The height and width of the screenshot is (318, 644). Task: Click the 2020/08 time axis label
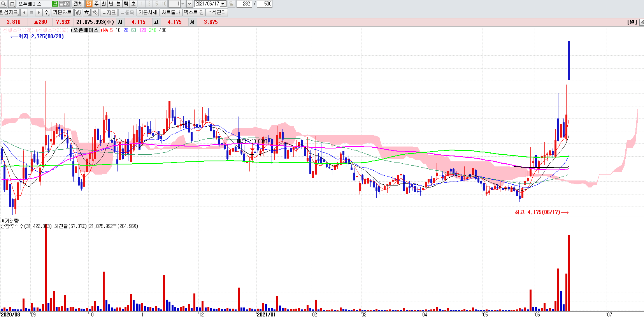tap(11, 314)
